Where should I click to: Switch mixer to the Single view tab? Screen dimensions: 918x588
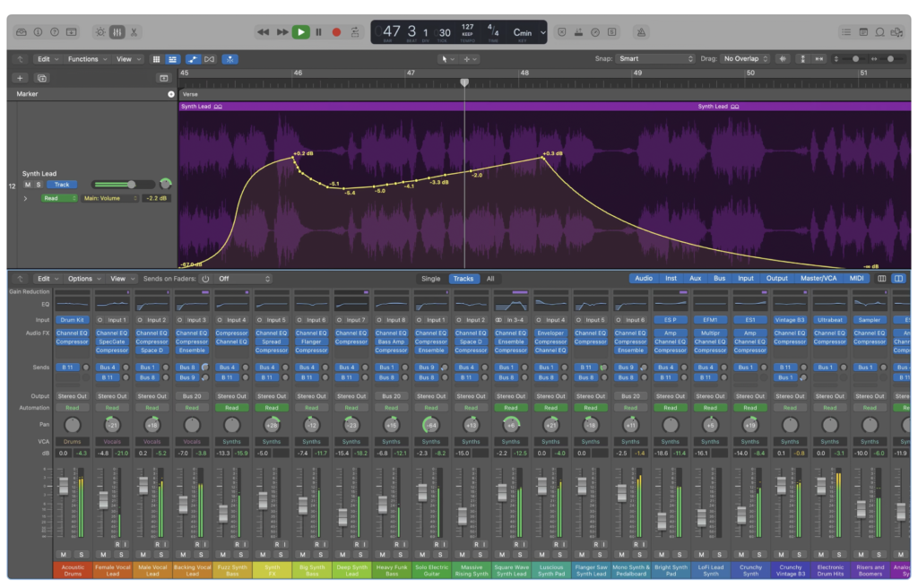click(430, 279)
